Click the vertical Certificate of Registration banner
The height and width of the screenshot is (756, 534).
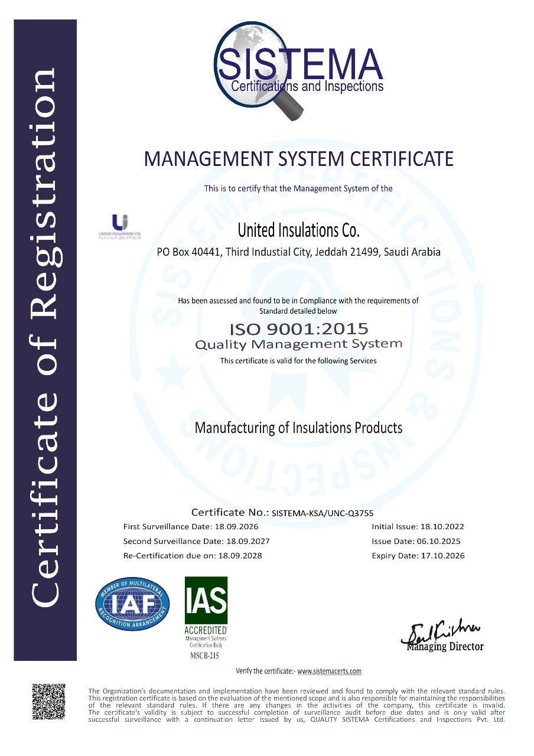(45, 340)
